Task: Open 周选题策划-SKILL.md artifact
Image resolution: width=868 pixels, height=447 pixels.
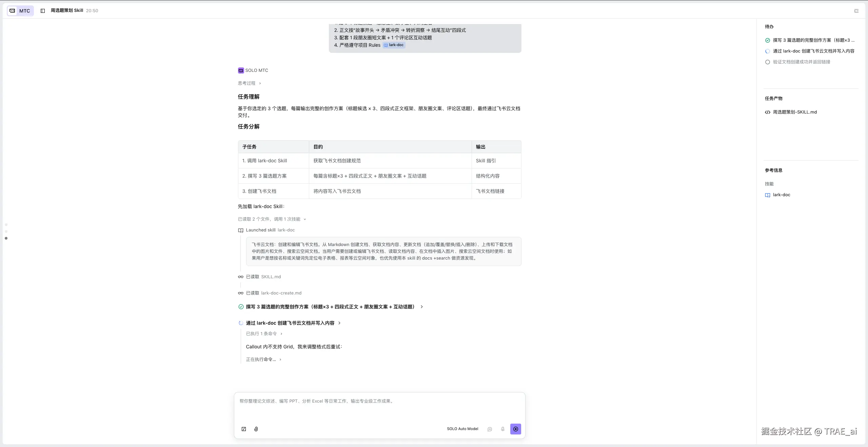Action: pos(791,112)
